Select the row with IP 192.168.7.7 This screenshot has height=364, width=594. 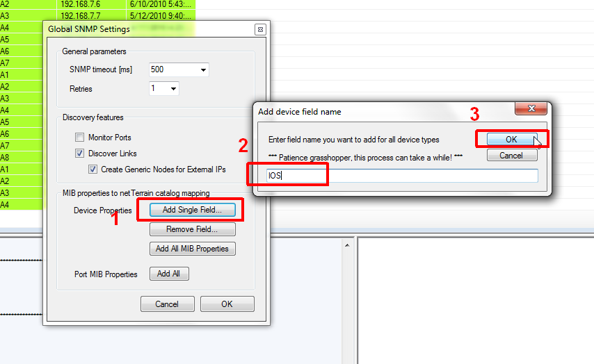tap(98, 15)
